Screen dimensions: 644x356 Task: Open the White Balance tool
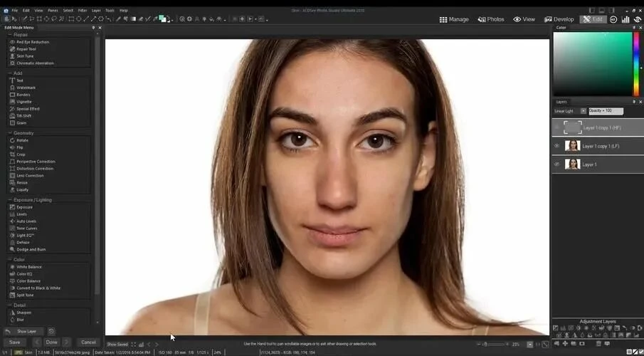pyautogui.click(x=28, y=267)
